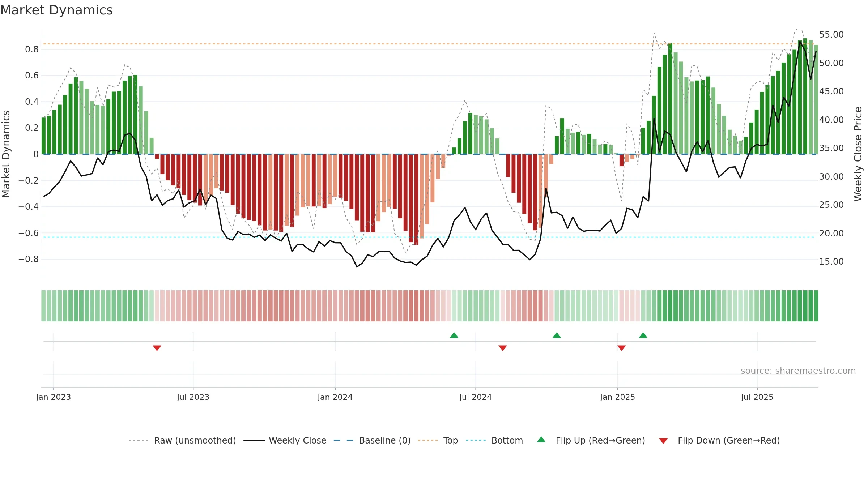Click flip-down marker between Jan and Jul 2023
Viewport: 868px width, 488px height.
coord(157,348)
